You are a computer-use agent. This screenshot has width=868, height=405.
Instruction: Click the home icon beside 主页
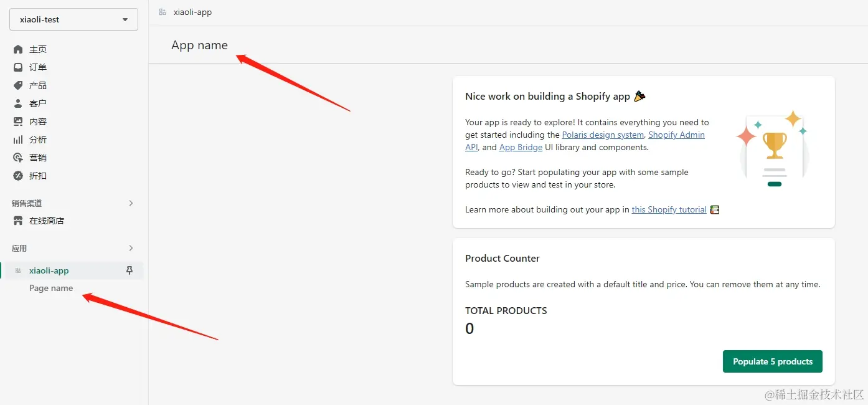pyautogui.click(x=18, y=49)
